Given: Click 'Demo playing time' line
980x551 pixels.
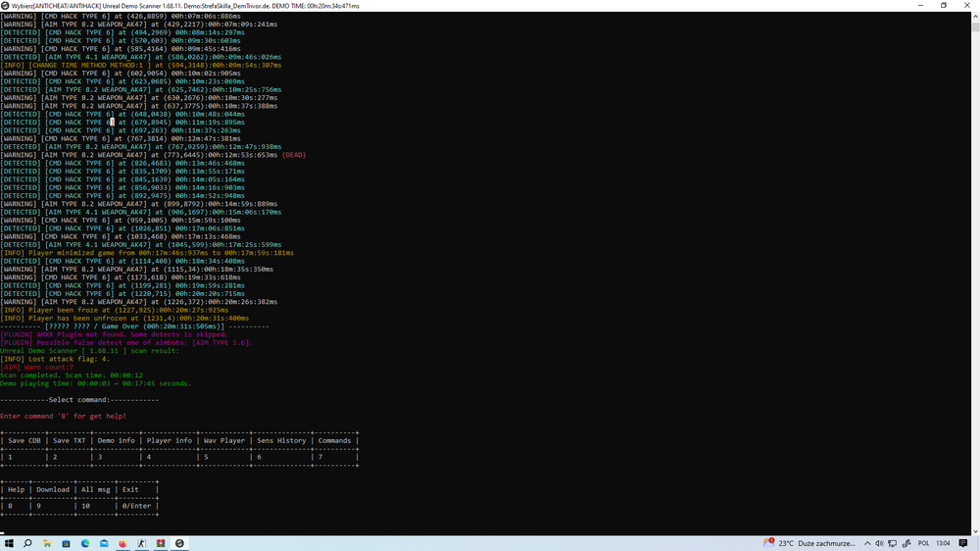Looking at the screenshot, I should [x=96, y=383].
